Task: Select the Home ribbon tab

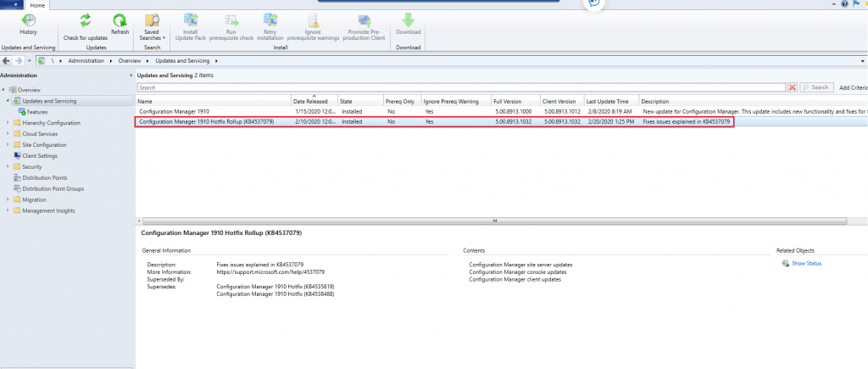Action: (x=37, y=5)
